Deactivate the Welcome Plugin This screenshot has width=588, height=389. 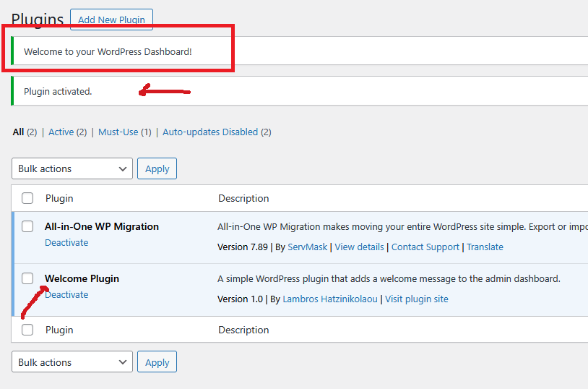coord(66,295)
